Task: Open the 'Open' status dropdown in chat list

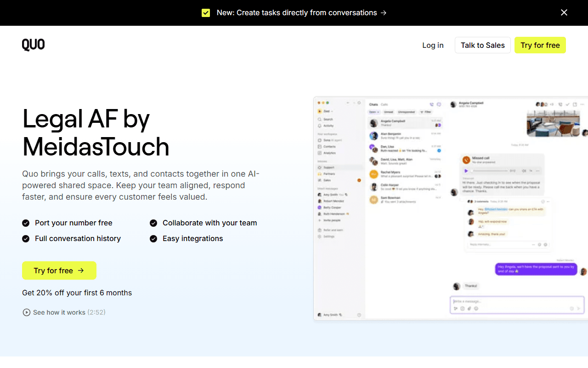Action: tap(374, 112)
